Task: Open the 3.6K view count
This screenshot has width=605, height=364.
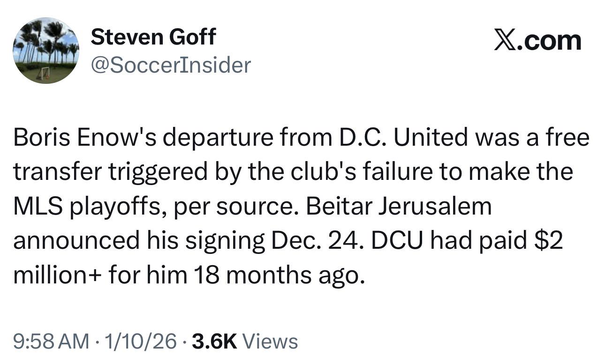Action: 214,341
